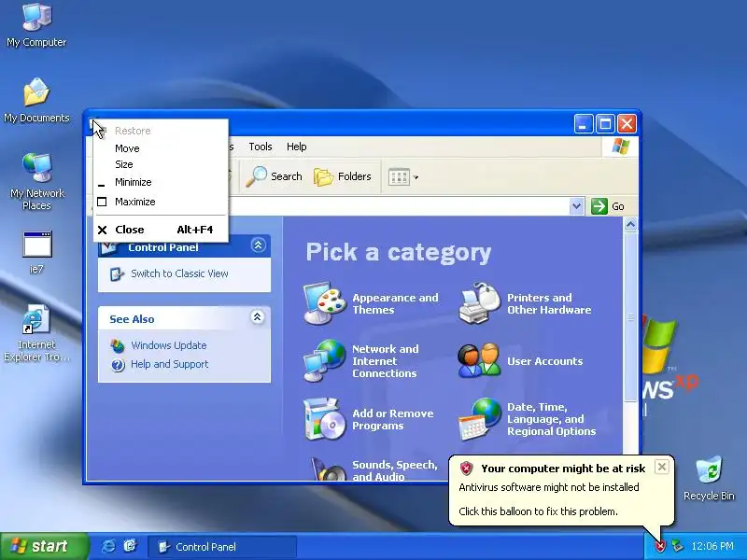Click Show Desktop quick launch icon
747x560 pixels.
pos(130,546)
